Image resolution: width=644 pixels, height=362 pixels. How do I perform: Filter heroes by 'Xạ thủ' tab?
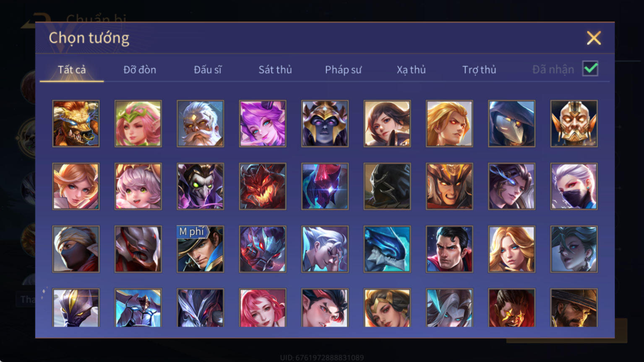click(411, 70)
